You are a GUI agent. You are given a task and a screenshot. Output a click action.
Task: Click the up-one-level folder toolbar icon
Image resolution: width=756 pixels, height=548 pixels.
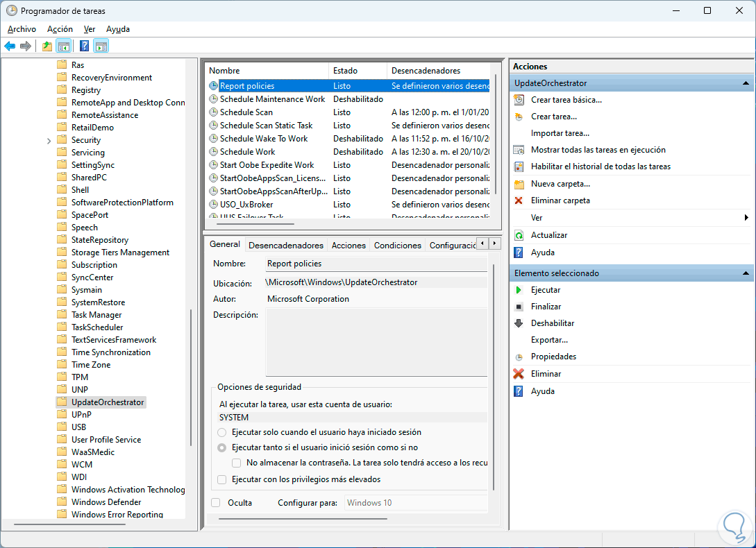click(x=47, y=46)
